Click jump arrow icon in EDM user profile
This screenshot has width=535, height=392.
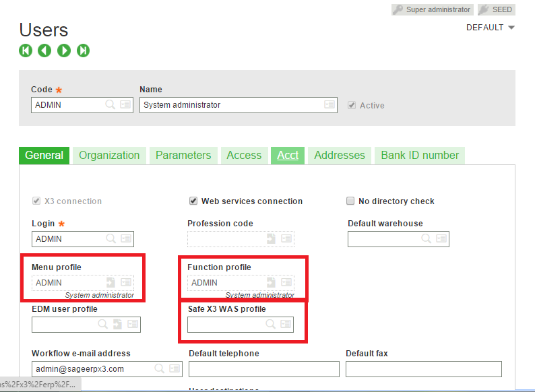click(x=117, y=324)
